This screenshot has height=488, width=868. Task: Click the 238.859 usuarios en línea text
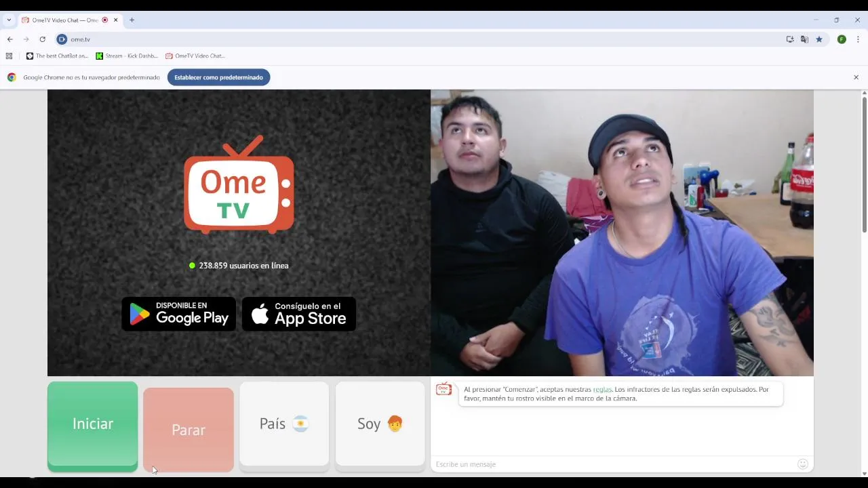pos(243,266)
